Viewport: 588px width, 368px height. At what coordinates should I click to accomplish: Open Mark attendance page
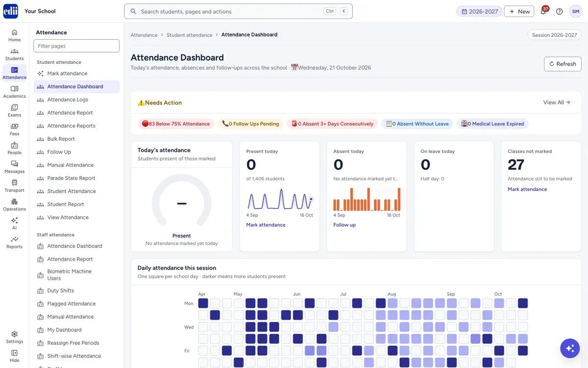coord(76,74)
